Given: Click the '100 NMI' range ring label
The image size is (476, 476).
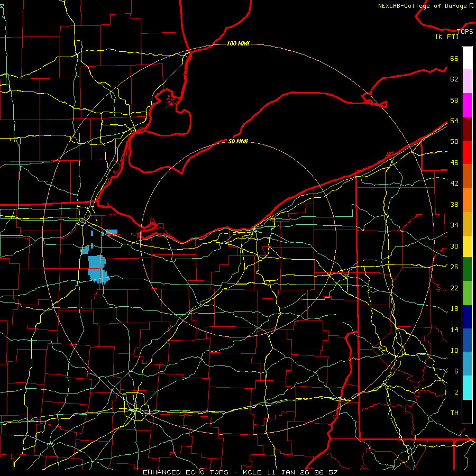Looking at the screenshot, I should (238, 43).
